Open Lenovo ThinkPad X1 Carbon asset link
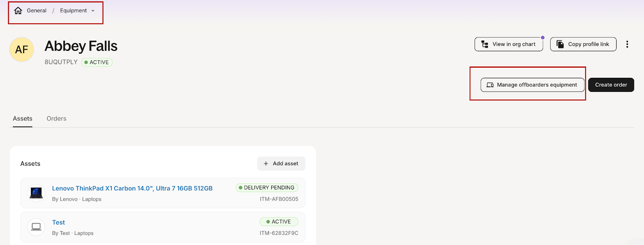This screenshot has width=644, height=245. tap(132, 188)
